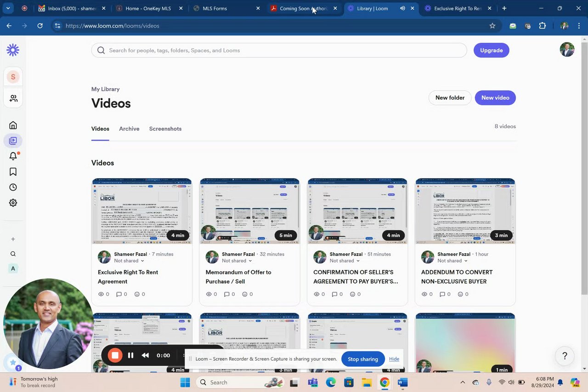The image size is (588, 392).
Task: Mute the Library | Loom tab audio
Action: 402,8
